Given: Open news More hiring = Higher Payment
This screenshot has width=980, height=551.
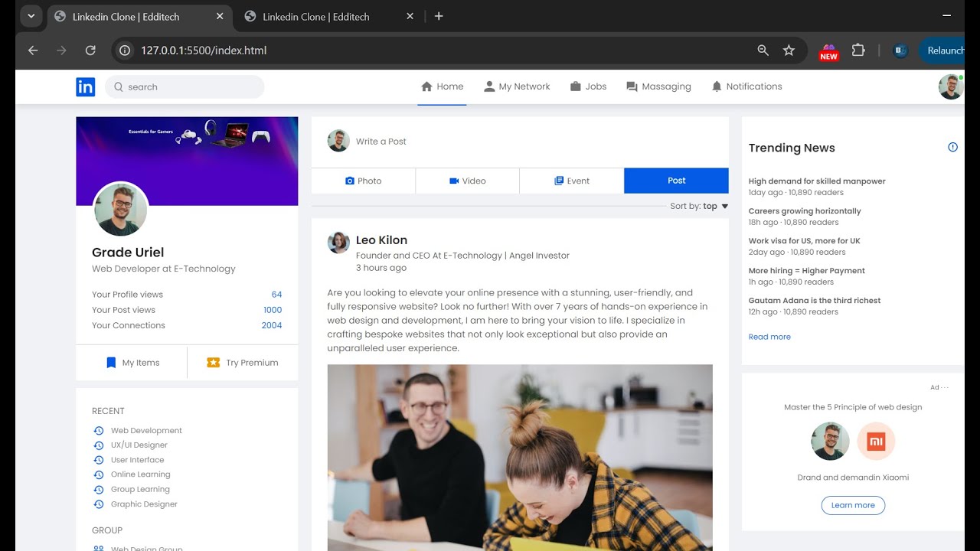Looking at the screenshot, I should pos(807,271).
